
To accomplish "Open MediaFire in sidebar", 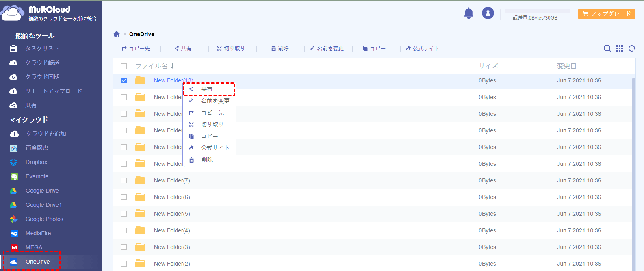I will [38, 233].
